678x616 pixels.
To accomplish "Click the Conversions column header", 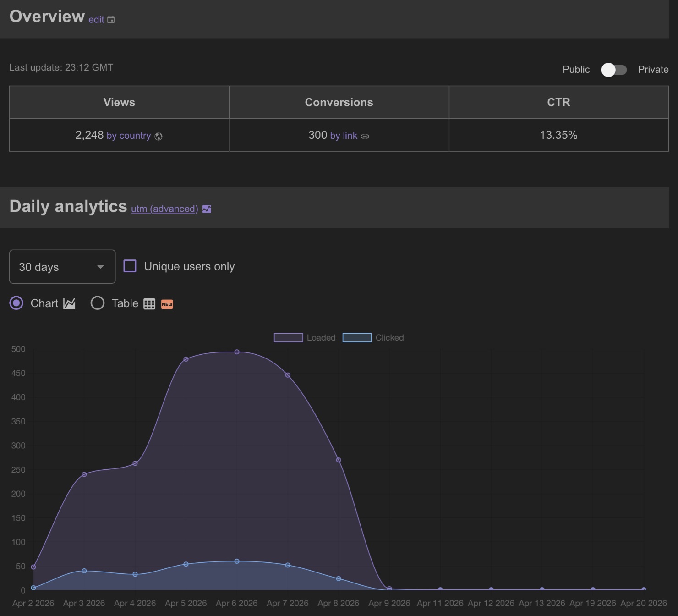I will [x=339, y=102].
